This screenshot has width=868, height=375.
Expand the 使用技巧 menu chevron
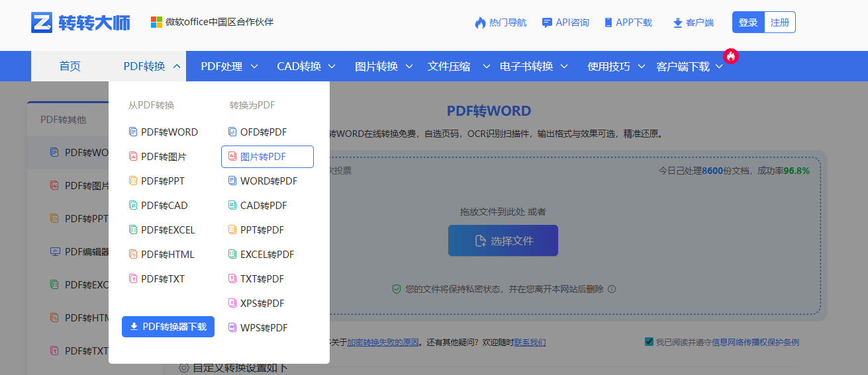[x=642, y=66]
